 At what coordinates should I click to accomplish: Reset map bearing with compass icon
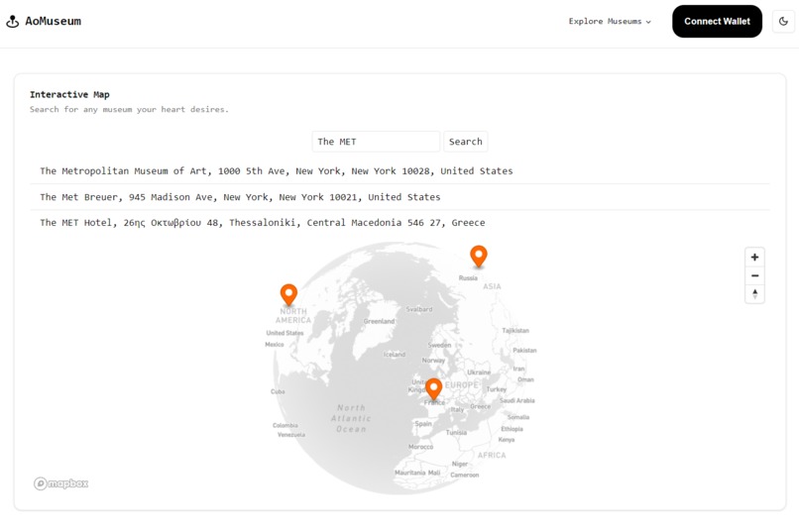(754, 294)
